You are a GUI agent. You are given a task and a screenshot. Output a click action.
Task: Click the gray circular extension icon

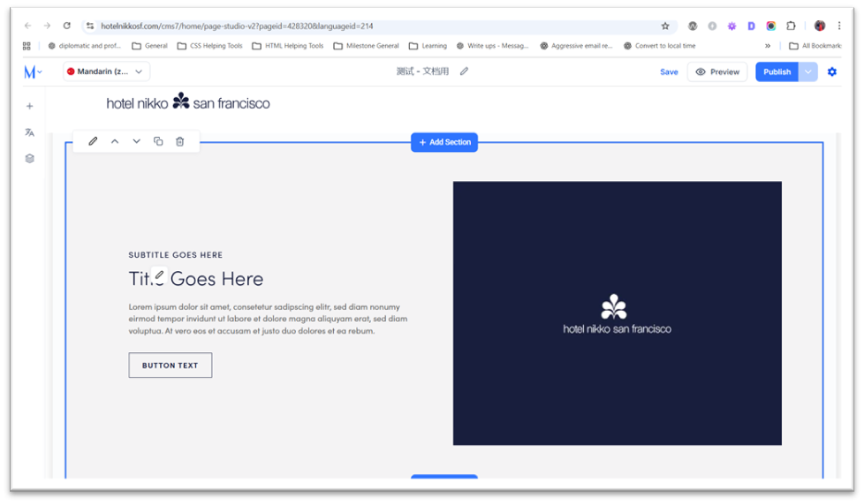[712, 26]
